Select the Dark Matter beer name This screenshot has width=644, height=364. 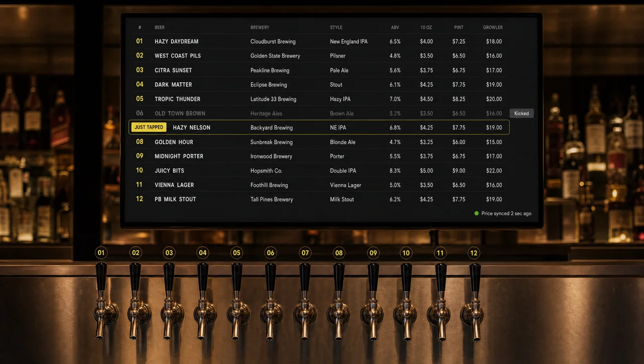tap(173, 84)
